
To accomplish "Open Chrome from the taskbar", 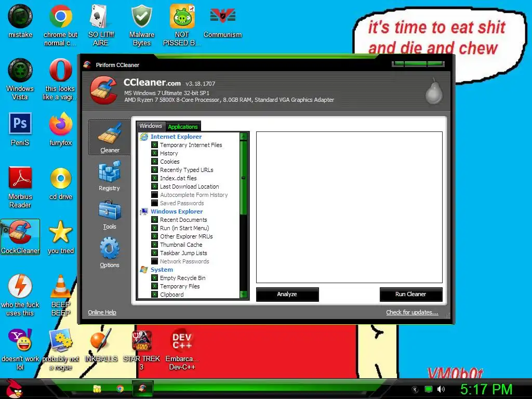I will click(120, 389).
